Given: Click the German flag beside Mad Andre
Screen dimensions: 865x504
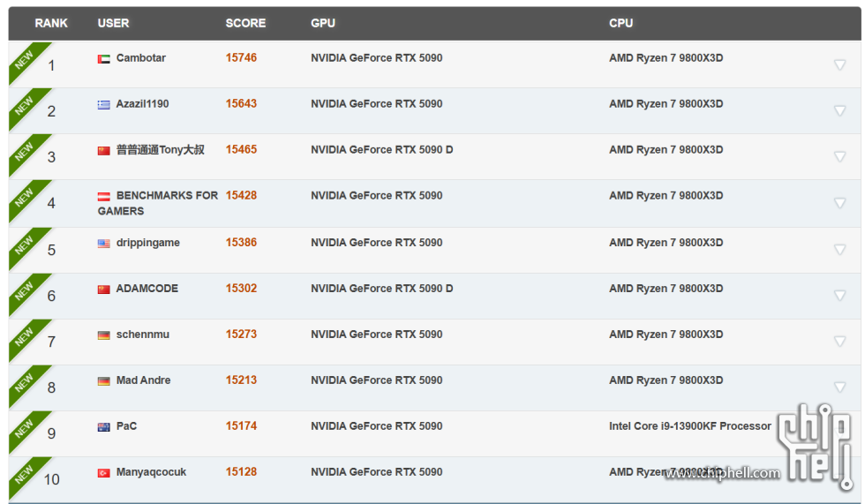Looking at the screenshot, I should tap(104, 381).
